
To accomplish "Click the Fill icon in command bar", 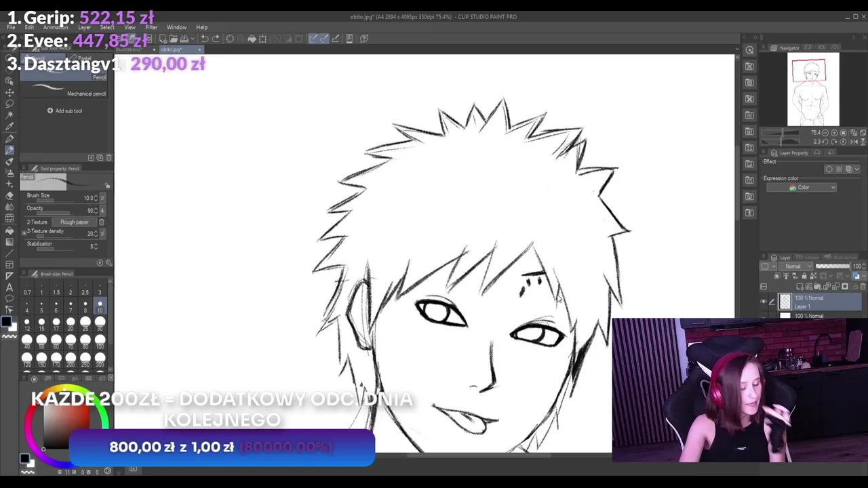I will click(252, 39).
